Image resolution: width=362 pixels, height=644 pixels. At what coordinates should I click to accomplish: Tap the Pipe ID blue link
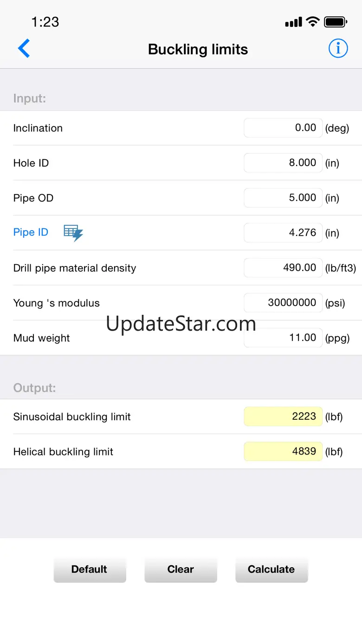point(31,233)
